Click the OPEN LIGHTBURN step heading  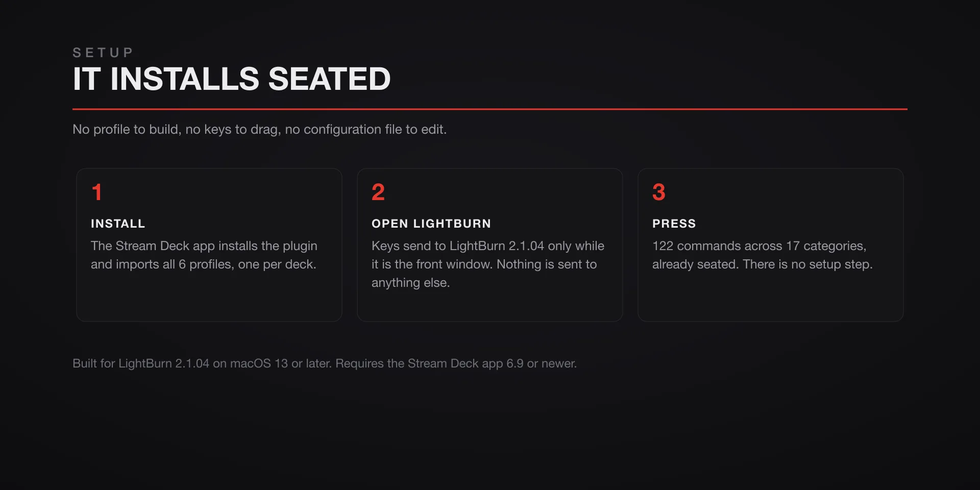pos(431,224)
